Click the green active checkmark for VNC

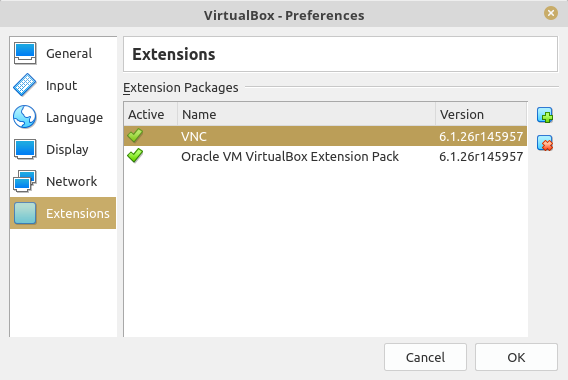[x=135, y=136]
